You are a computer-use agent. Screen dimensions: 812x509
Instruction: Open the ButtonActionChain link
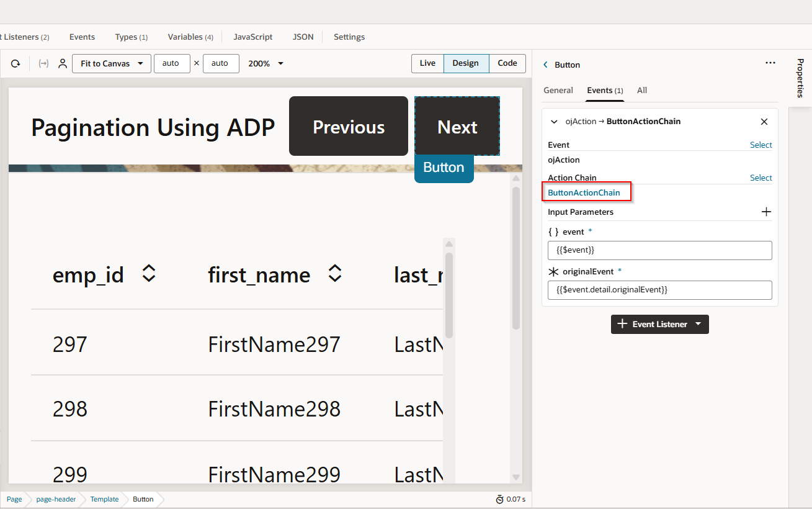pos(584,192)
